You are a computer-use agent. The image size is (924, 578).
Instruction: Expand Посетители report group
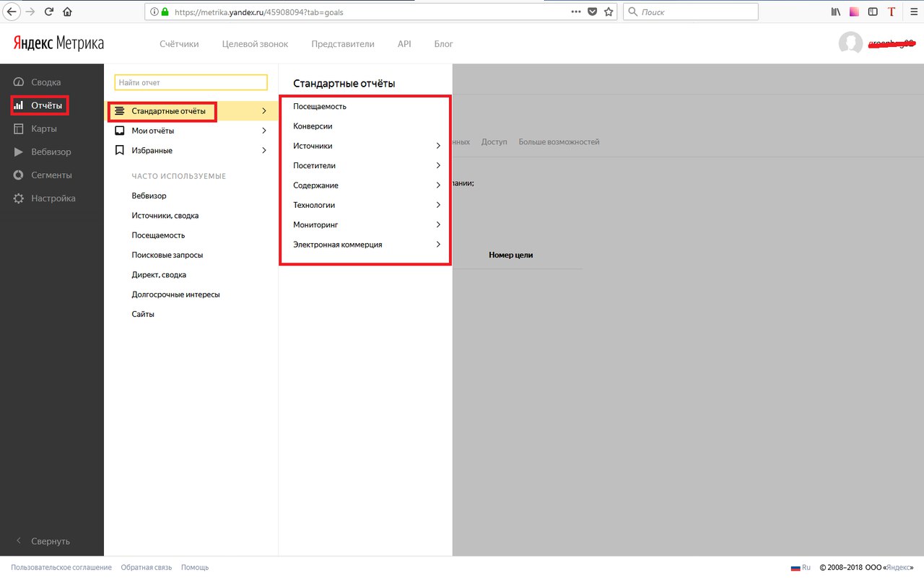coord(367,165)
